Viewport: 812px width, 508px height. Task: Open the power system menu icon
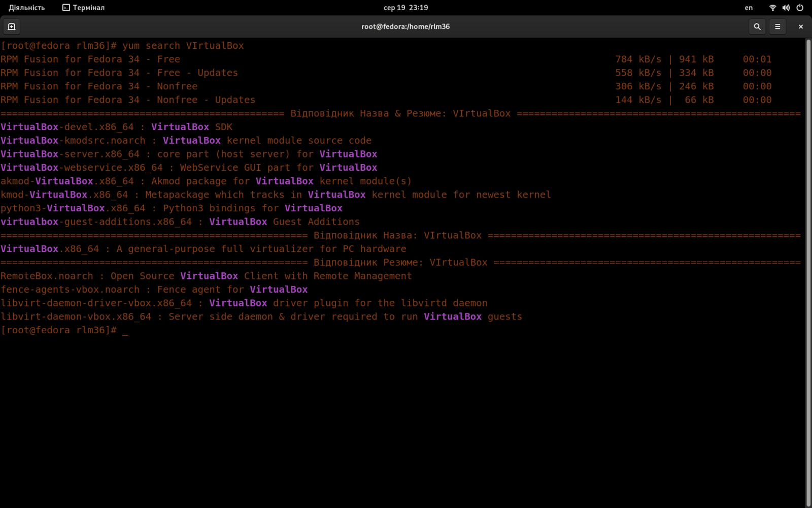[800, 8]
